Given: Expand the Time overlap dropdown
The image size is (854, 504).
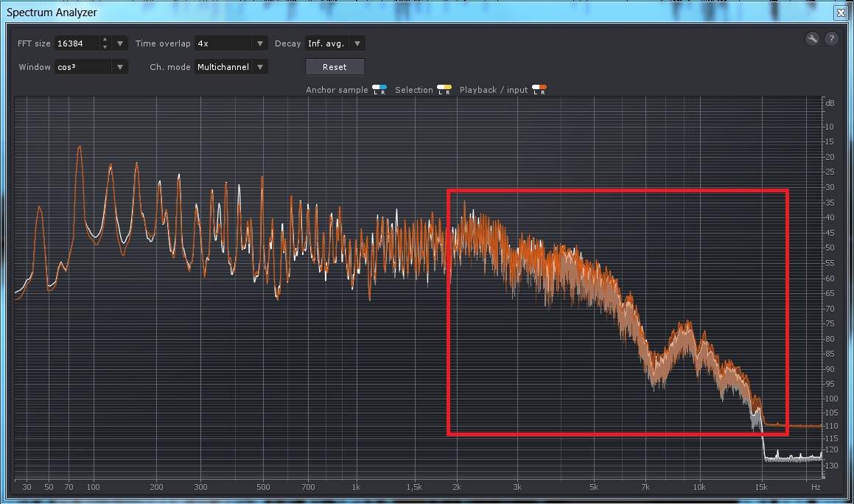Looking at the screenshot, I should (x=259, y=43).
